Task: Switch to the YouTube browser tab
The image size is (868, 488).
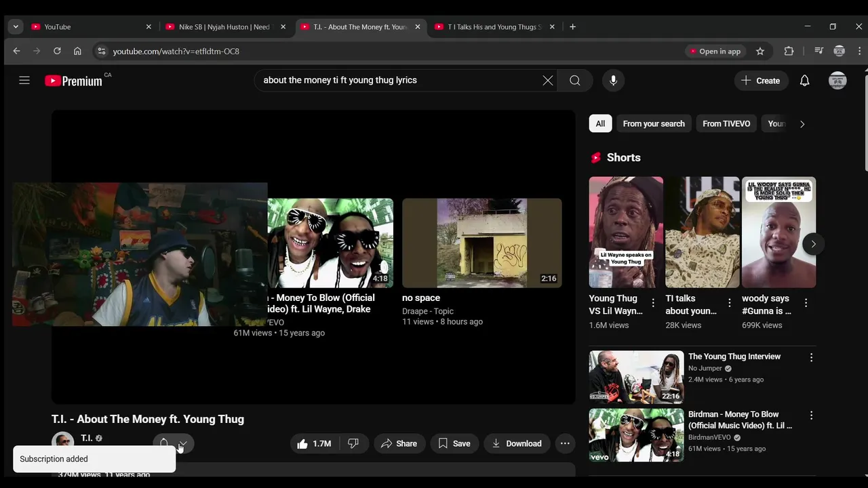Action: click(91, 27)
